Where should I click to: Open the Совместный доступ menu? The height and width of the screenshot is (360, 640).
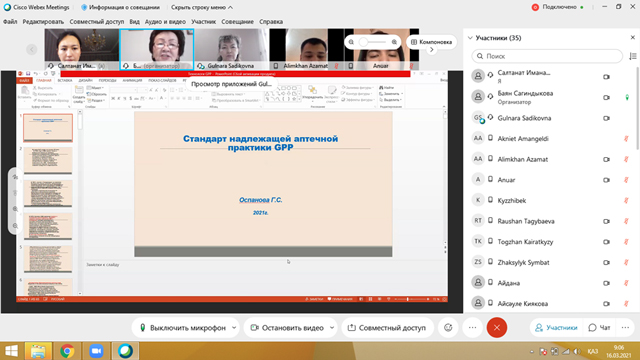[x=96, y=22]
